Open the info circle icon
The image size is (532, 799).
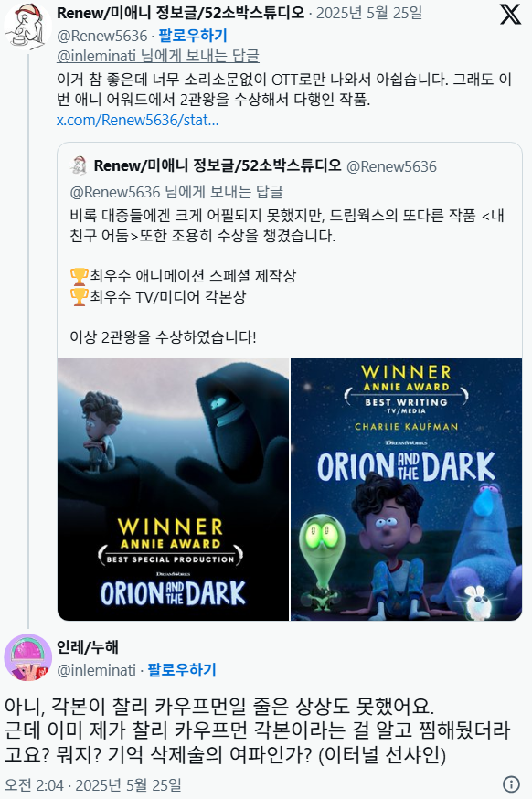coord(511,783)
